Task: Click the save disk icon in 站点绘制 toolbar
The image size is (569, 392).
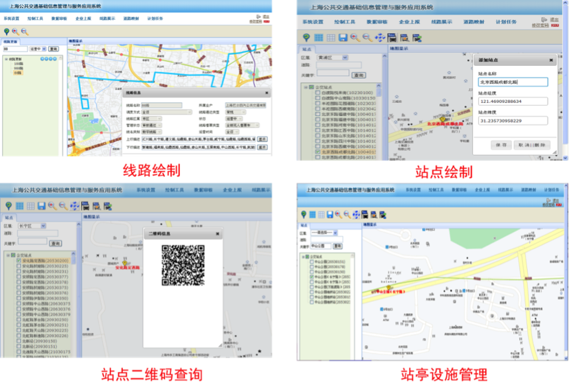Action: click(343, 38)
